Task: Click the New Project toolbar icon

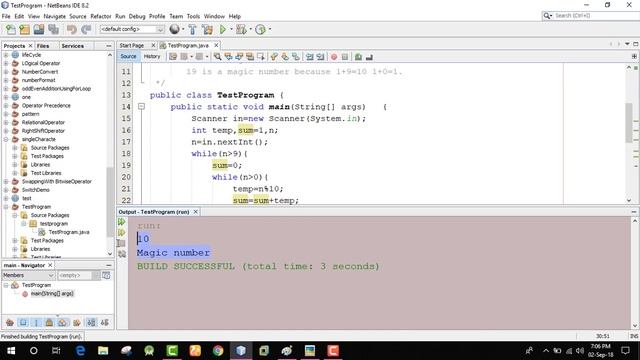Action: tap(24, 29)
